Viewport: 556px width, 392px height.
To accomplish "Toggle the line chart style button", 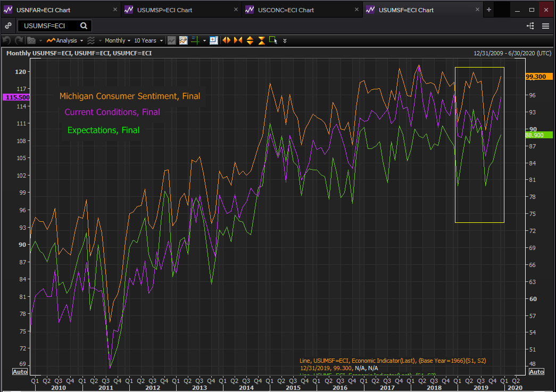I will pos(171,40).
